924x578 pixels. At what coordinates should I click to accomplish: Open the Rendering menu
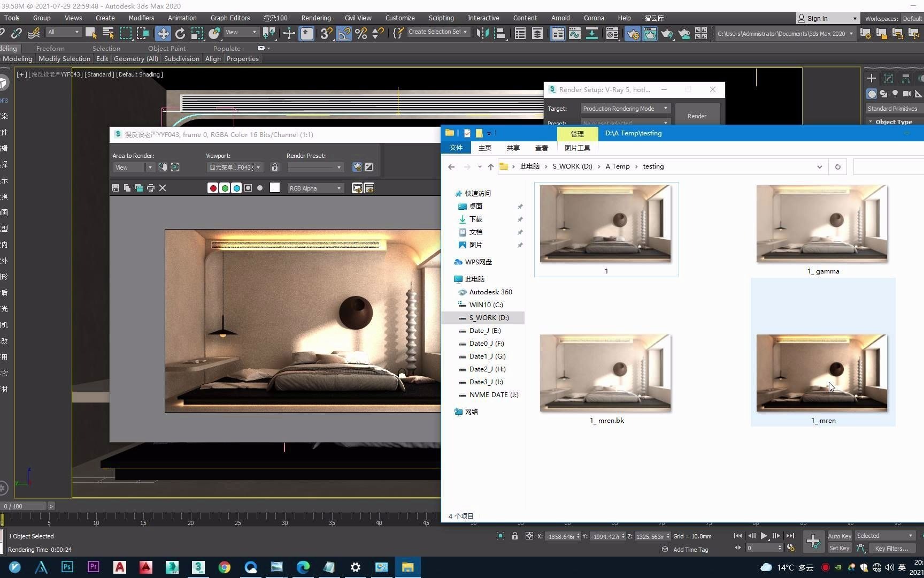(316, 18)
